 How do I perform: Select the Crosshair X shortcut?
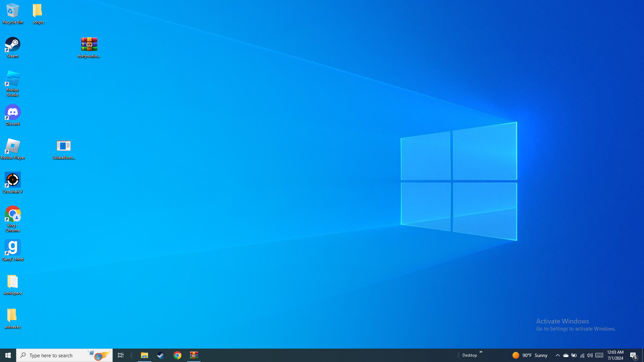13,183
